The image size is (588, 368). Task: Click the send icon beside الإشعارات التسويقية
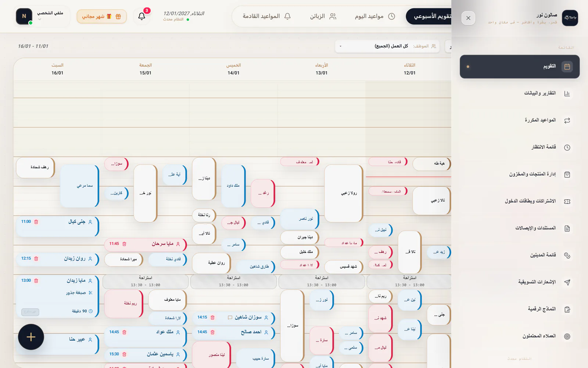[x=567, y=282]
